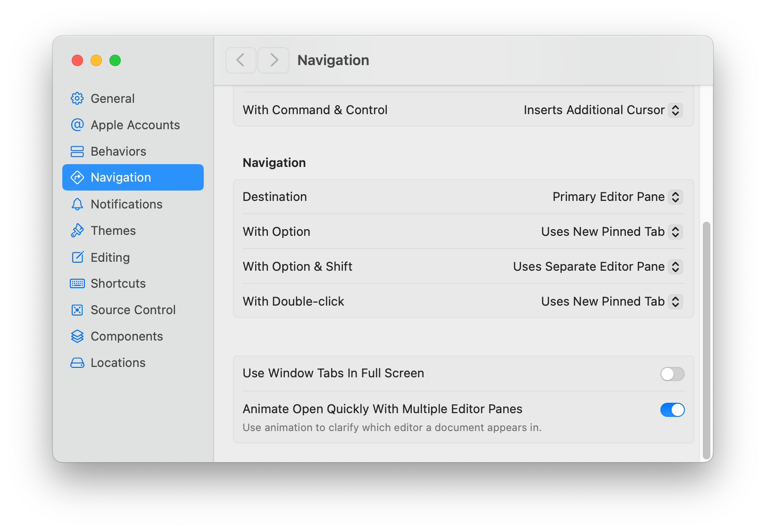Go back with the left chevron button

pyautogui.click(x=241, y=60)
